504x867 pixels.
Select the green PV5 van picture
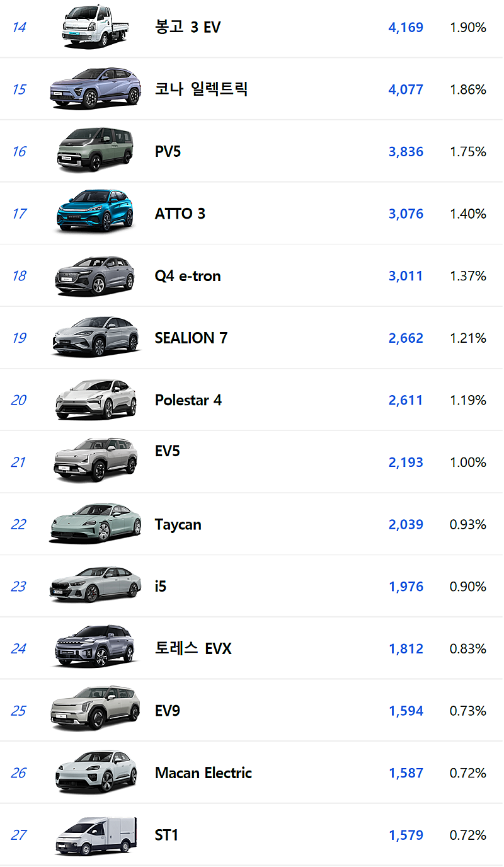coord(95,151)
